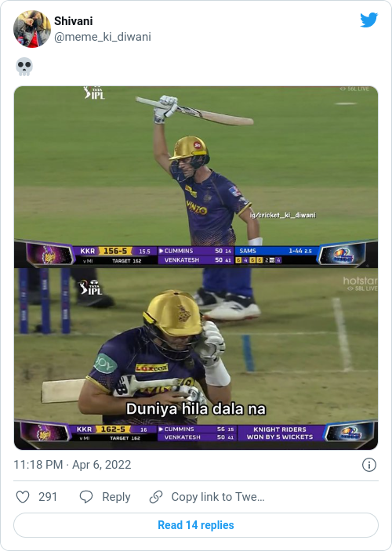Image resolution: width=392 pixels, height=551 pixels.
Task: Click the Shivani display name
Action: pos(74,21)
